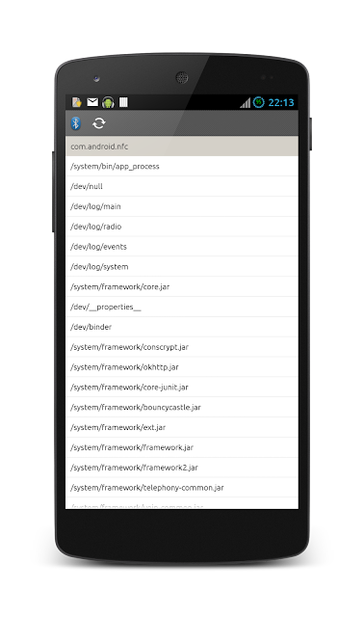Tap the signal strength indicator
This screenshot has width=364, height=617.
point(246,103)
